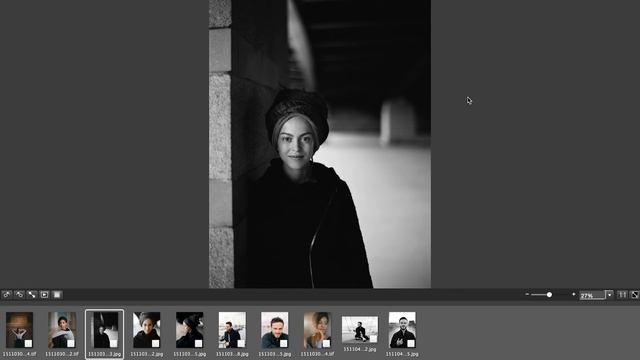Tick the checkbox on the seated man color thumbnail
The image size is (640, 360).
coord(241,343)
